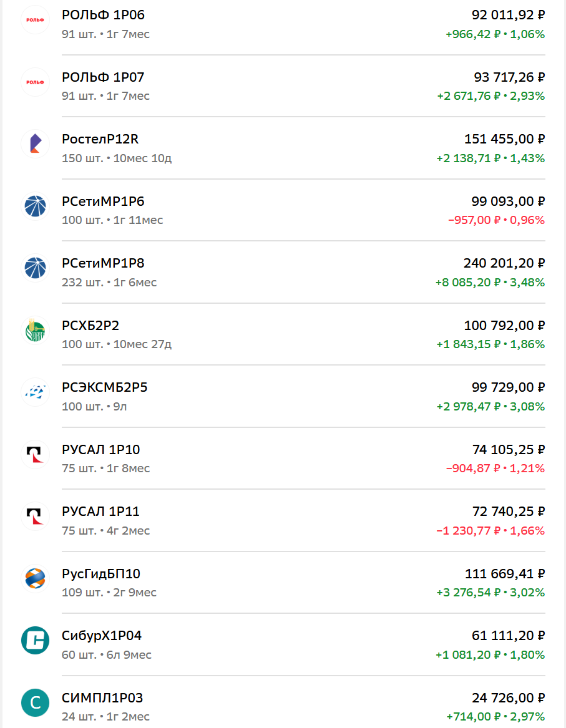Click the teal СибурХ1Р04 logo
This screenshot has height=728, width=566.
click(x=36, y=641)
